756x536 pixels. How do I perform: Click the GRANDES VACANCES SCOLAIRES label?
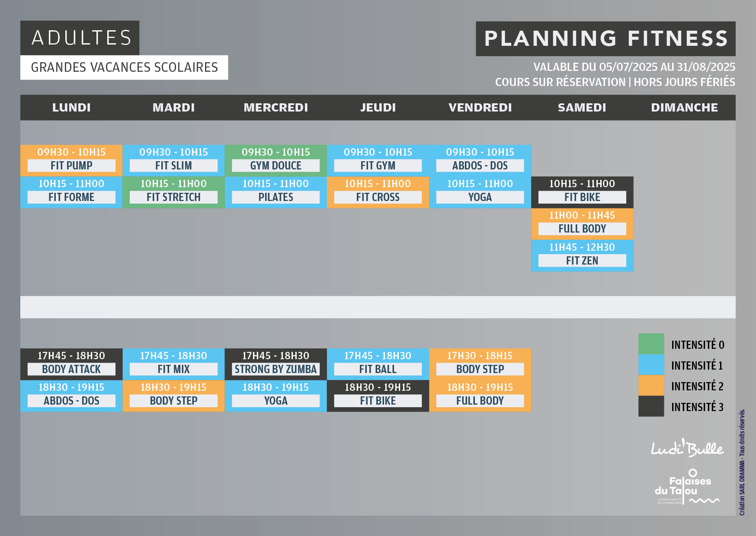coord(124,67)
